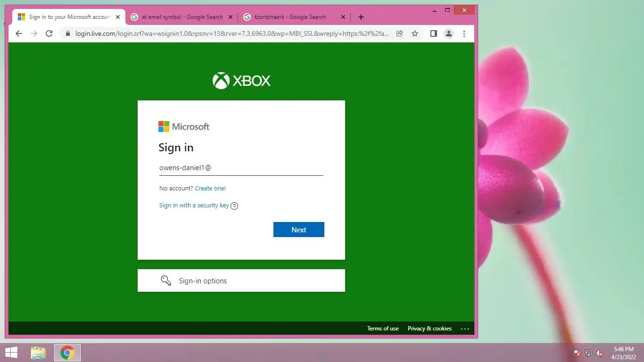Open the Chrome side panel
The width and height of the screenshot is (644, 362).
434,33
